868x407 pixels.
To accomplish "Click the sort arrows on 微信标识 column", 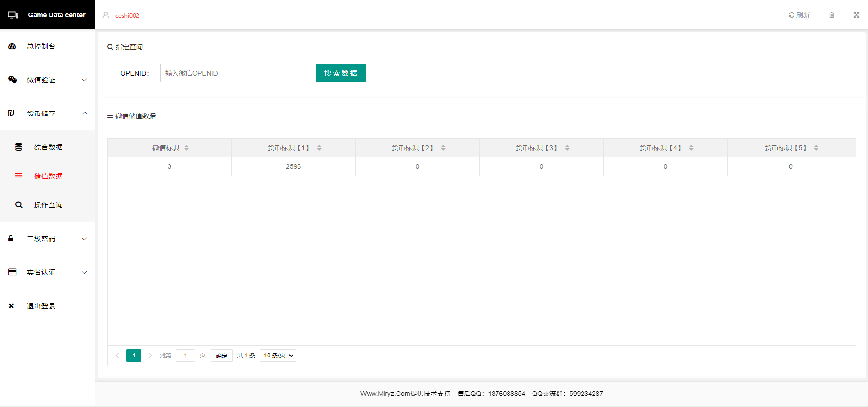I will (x=186, y=148).
